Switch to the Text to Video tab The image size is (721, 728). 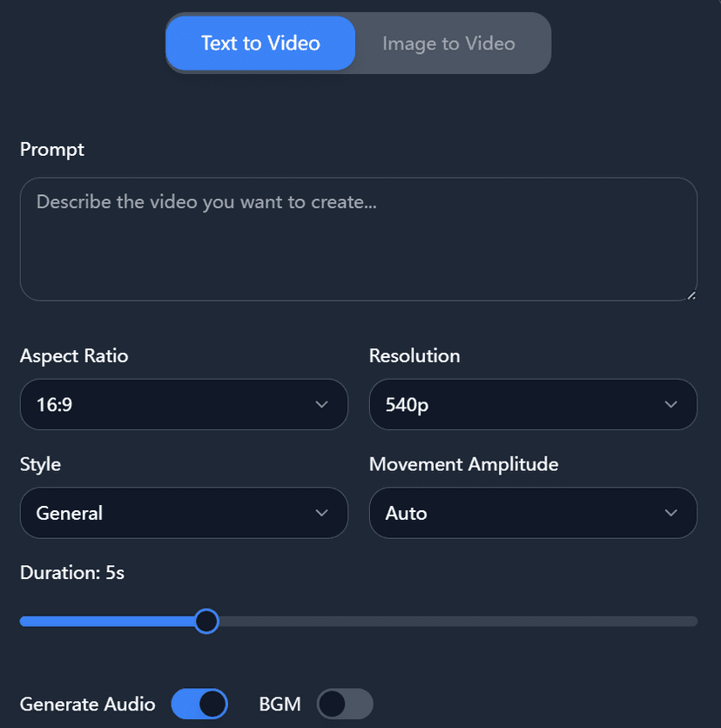(x=260, y=43)
